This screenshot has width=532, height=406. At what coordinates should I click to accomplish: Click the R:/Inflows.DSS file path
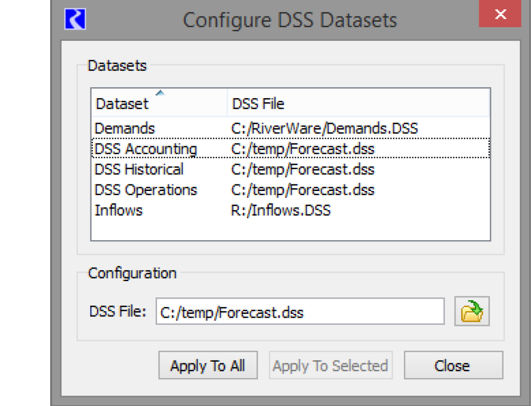[280, 210]
